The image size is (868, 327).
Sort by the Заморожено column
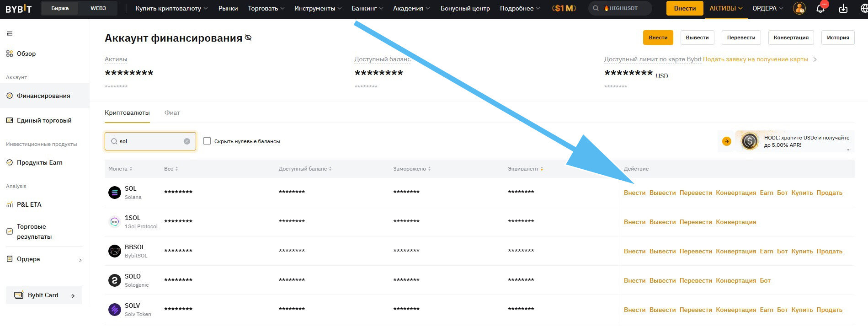coord(412,169)
